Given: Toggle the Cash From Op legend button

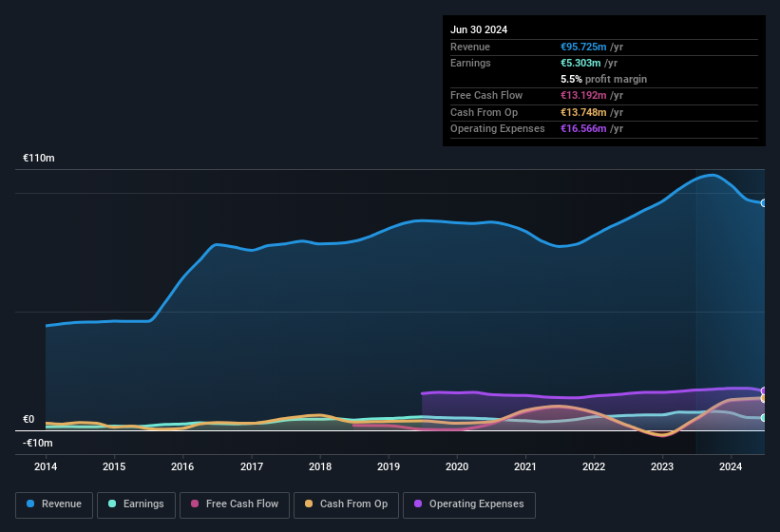Looking at the screenshot, I should (346, 504).
